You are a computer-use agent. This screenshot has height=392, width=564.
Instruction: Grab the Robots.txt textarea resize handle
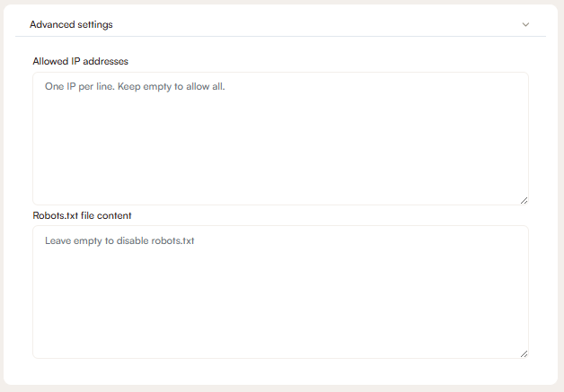coord(524,354)
